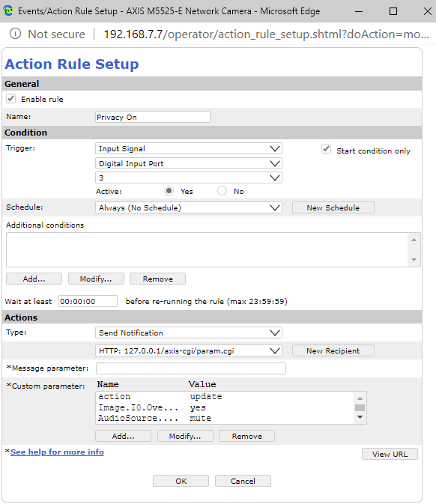Click the Custom parameter list scroll up arrow
The width and height of the screenshot is (436, 504).
click(360, 398)
